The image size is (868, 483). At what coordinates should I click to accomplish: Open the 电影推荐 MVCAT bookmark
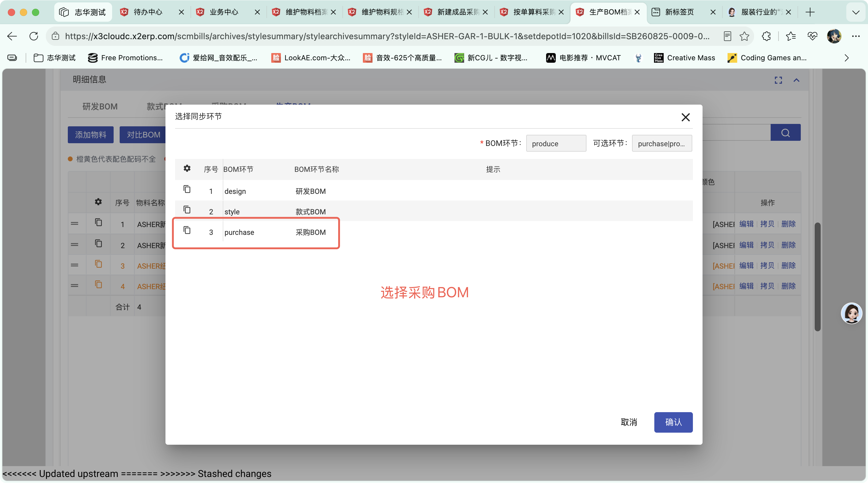pyautogui.click(x=583, y=58)
